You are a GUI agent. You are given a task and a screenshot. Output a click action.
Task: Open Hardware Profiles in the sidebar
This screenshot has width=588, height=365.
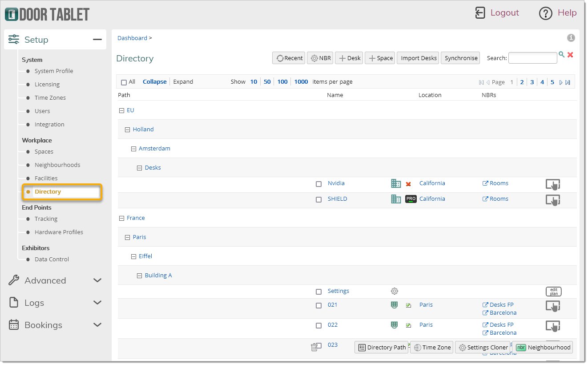pyautogui.click(x=59, y=232)
